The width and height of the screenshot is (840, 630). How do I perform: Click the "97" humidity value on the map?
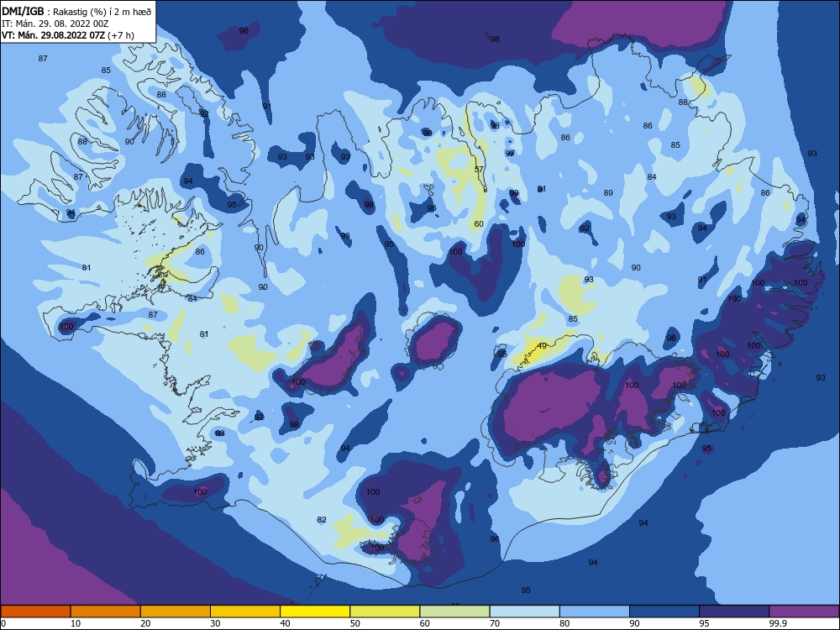(510, 153)
